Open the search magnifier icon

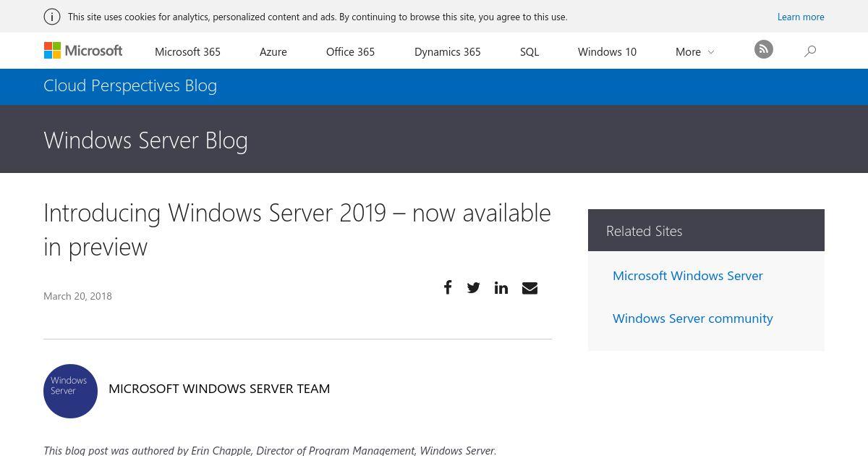(x=810, y=51)
